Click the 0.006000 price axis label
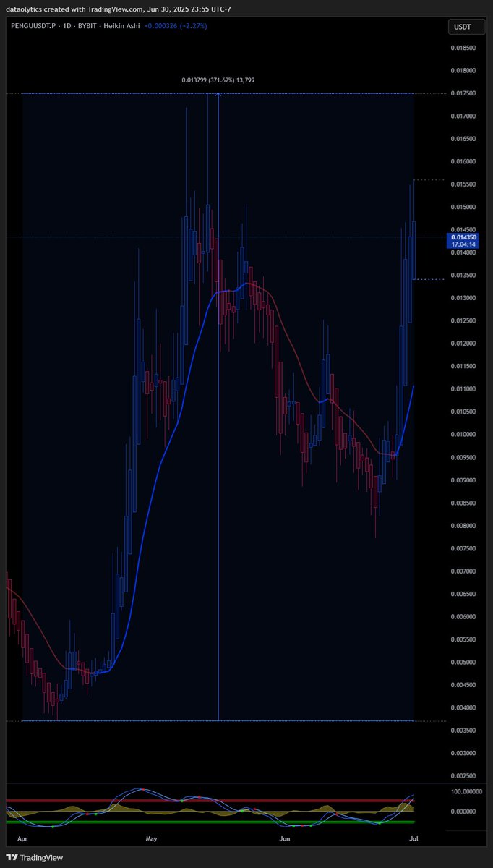 point(463,617)
